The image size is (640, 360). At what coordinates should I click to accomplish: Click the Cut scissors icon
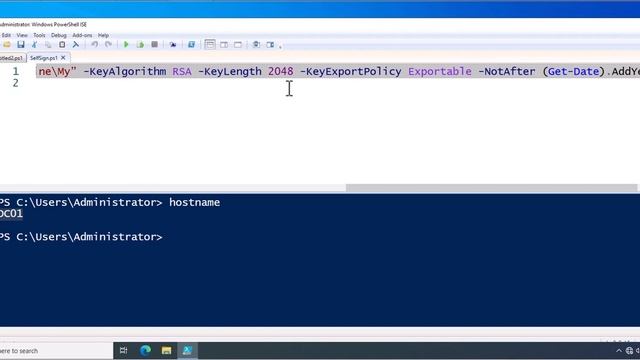35,44
